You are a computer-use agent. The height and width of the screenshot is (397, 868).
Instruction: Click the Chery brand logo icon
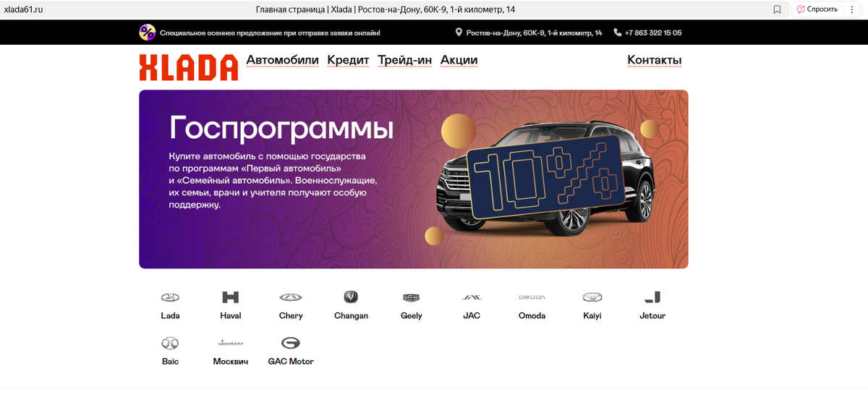coord(291,297)
